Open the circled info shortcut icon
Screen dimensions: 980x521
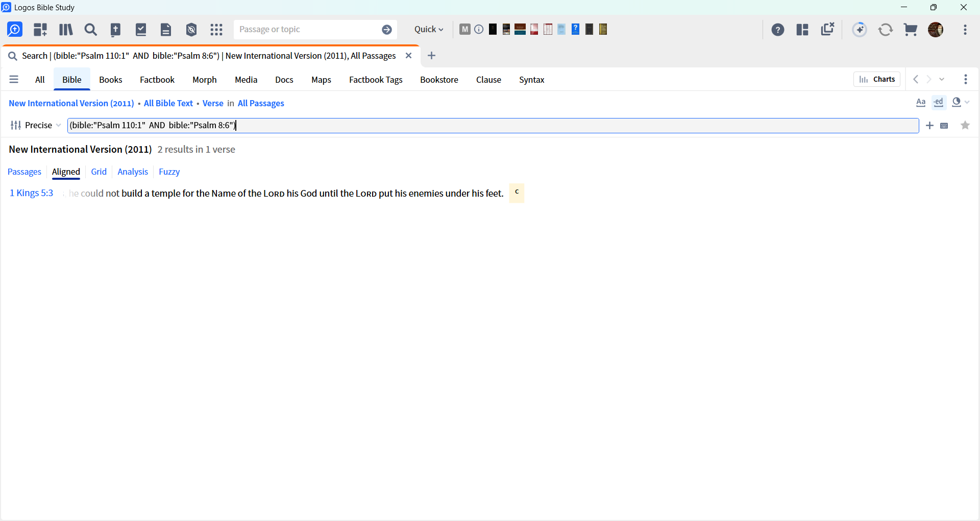tap(479, 29)
